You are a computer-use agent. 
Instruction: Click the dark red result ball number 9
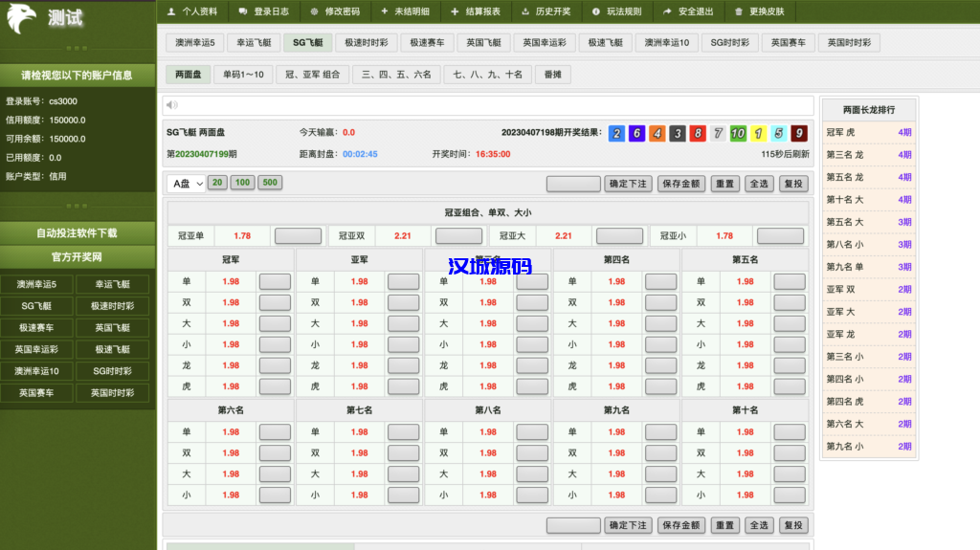(799, 133)
